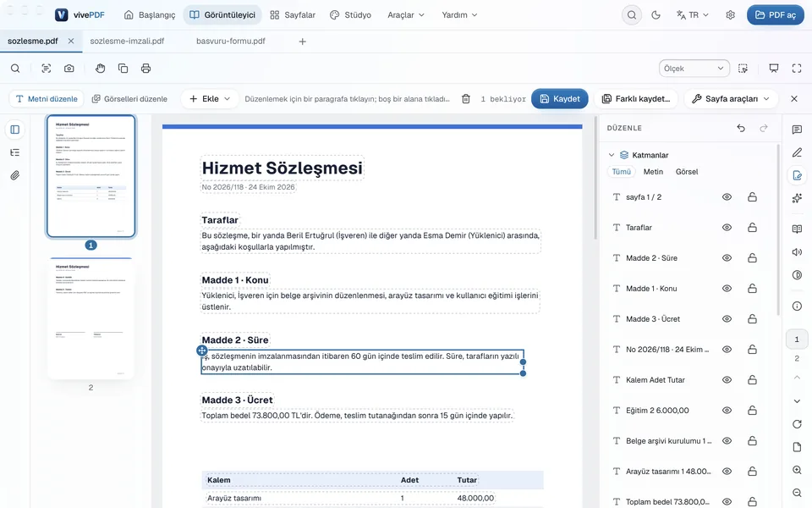
Task: Rotate the page with the rotate icon
Action: [x=797, y=424]
